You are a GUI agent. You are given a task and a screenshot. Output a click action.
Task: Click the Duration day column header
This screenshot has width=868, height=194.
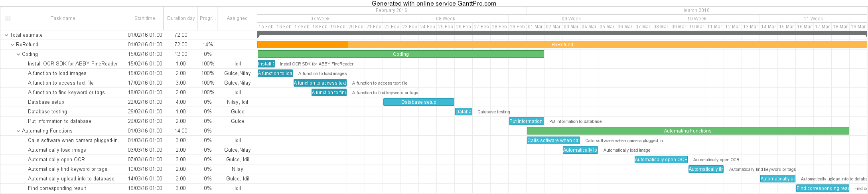tap(181, 18)
